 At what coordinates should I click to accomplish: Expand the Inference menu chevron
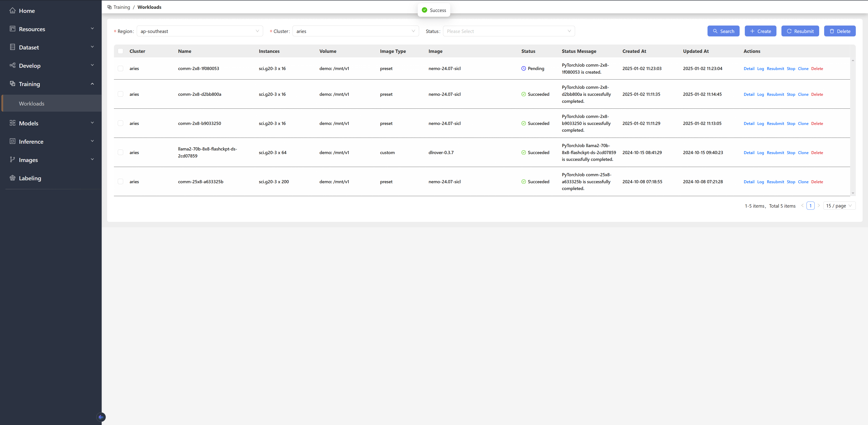click(92, 141)
